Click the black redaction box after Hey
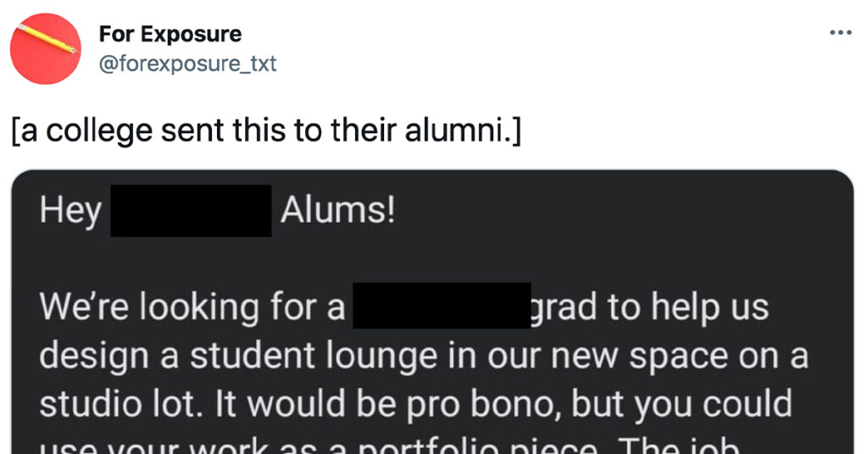This screenshot has height=454, width=868. point(191,211)
